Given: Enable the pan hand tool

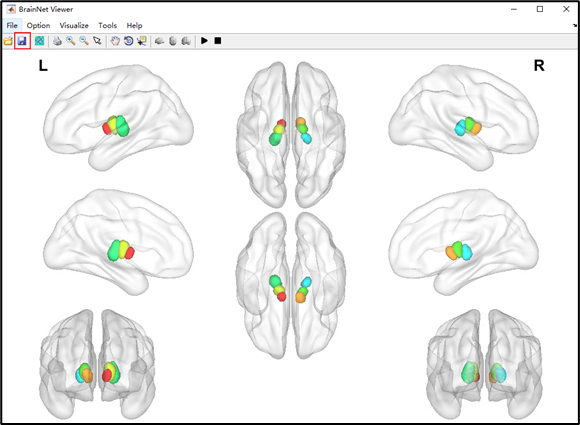Looking at the screenshot, I should 115,41.
